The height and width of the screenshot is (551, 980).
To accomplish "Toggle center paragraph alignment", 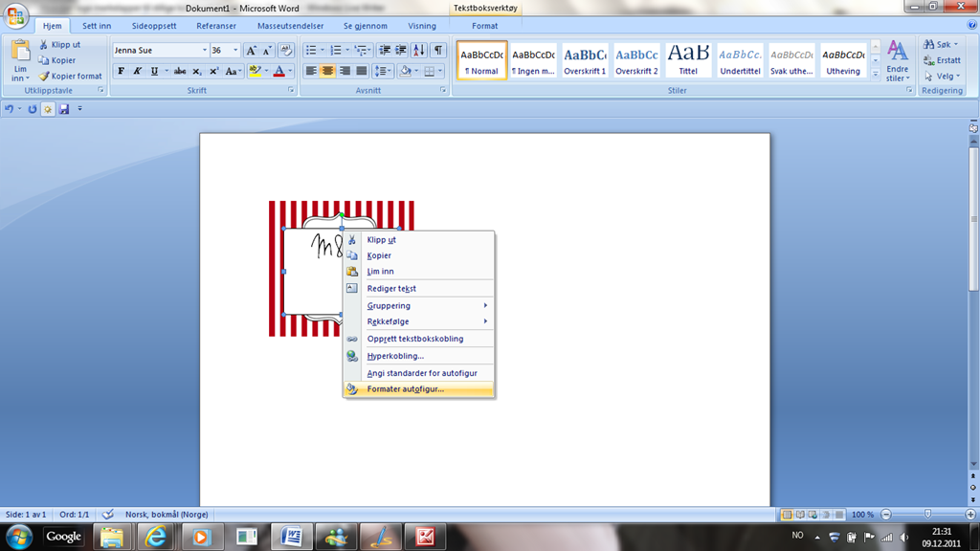I will coord(327,72).
